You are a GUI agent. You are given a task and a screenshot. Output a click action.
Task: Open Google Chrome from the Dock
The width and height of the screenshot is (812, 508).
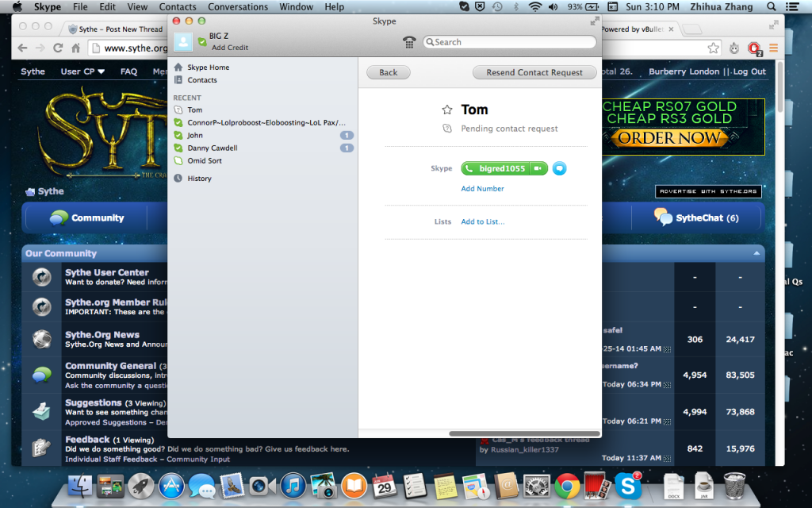tap(567, 487)
